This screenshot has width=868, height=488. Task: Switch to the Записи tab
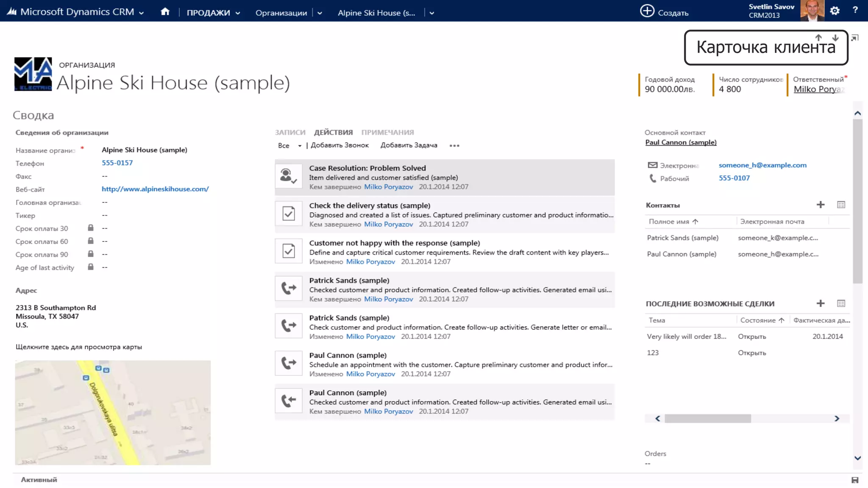pyautogui.click(x=290, y=132)
